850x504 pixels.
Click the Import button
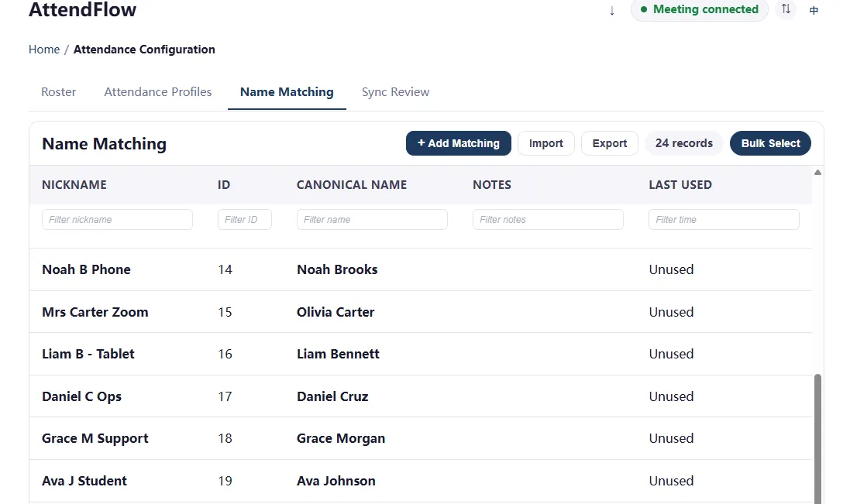[546, 143]
